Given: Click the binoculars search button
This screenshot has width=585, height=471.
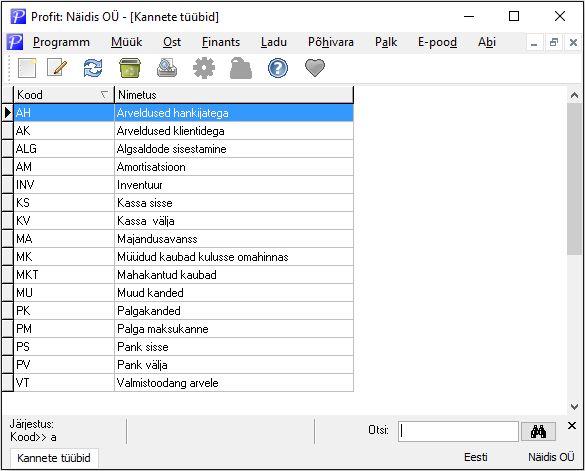Looking at the screenshot, I should (x=538, y=432).
